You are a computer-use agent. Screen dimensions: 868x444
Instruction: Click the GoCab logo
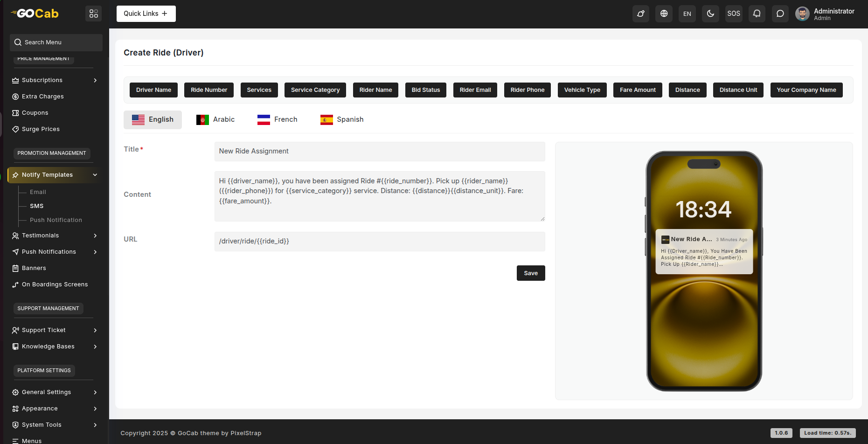pos(35,14)
